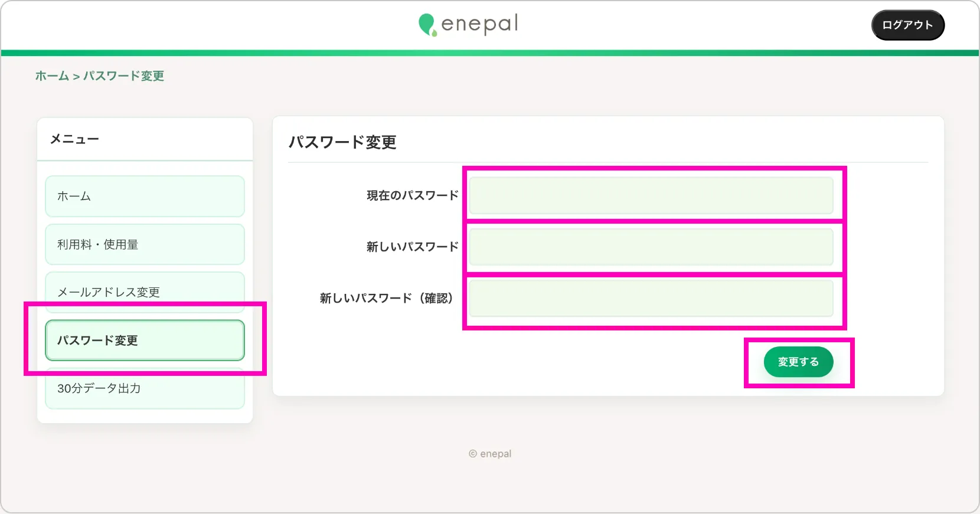Click the パスワード変更 form panel heading
The width and height of the screenshot is (980, 514).
click(x=342, y=142)
